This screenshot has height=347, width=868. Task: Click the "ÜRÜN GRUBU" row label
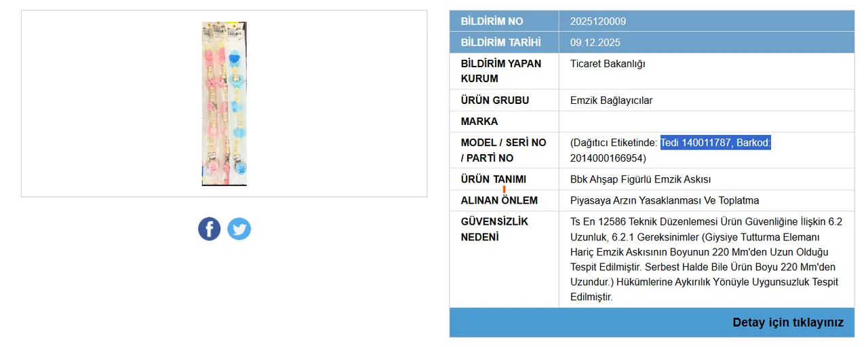pyautogui.click(x=494, y=101)
